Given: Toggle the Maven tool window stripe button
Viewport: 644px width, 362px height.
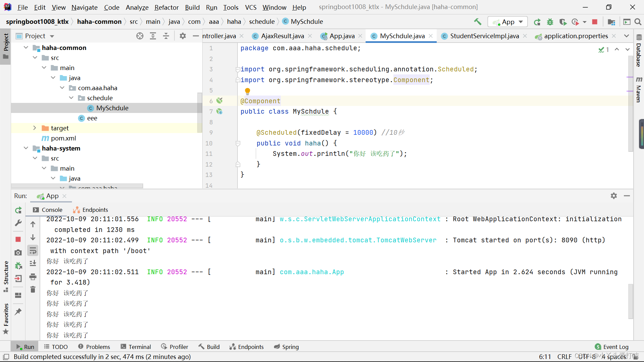Looking at the screenshot, I should pos(639,89).
